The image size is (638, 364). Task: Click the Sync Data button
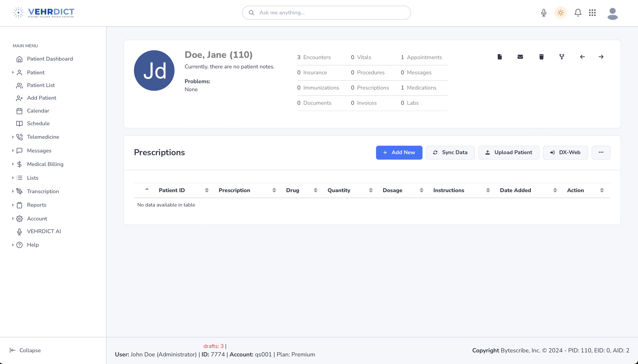pyautogui.click(x=450, y=152)
